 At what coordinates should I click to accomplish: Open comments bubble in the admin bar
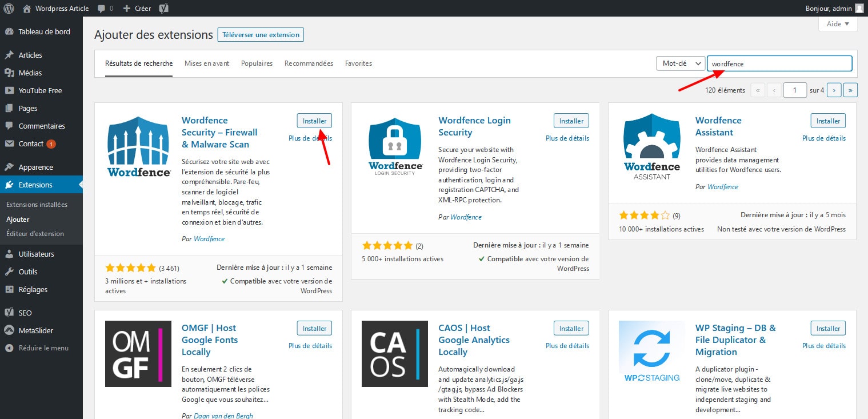click(x=106, y=8)
